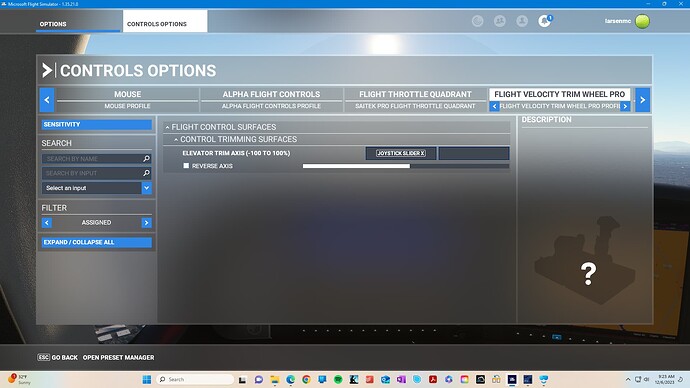Show previous device with left arrow
690x388 pixels.
(x=47, y=100)
